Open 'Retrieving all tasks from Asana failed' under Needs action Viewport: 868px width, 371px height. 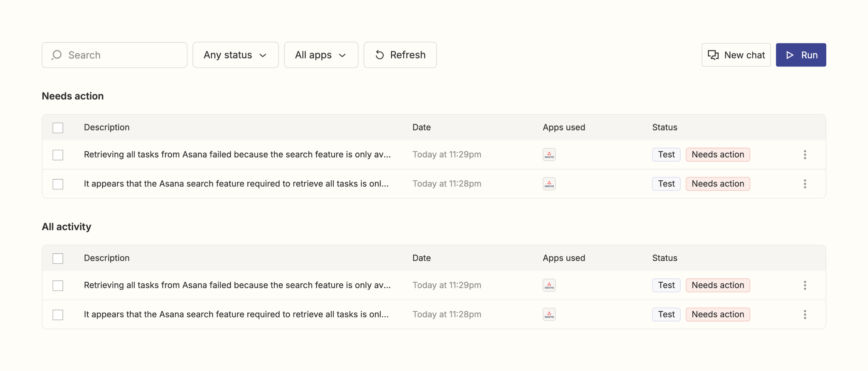pos(237,155)
